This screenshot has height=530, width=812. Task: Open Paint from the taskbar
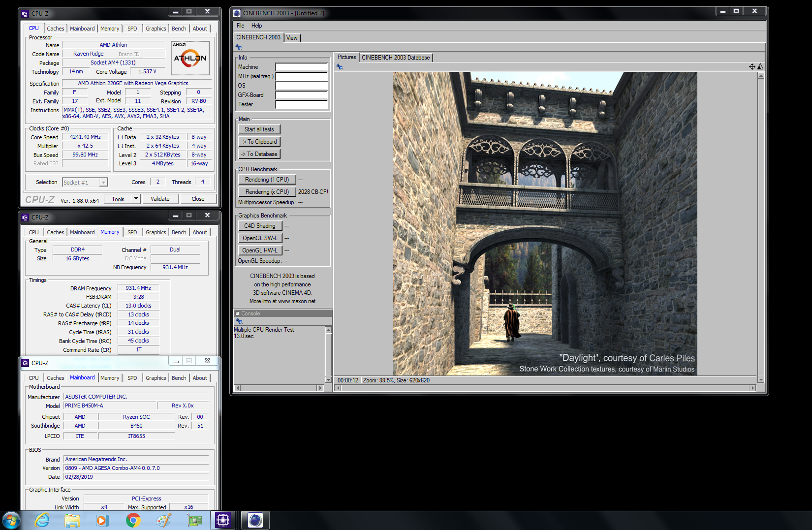(163, 520)
